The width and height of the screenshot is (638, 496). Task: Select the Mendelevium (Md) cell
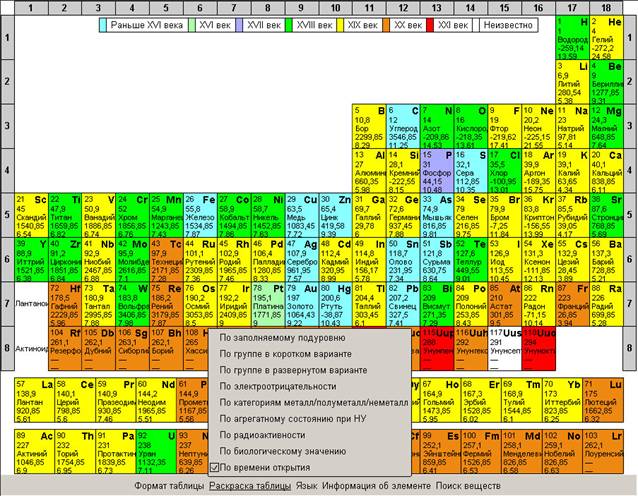pos(522,452)
